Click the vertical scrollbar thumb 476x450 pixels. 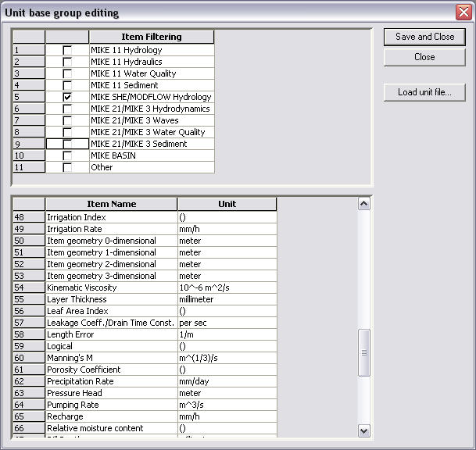click(x=363, y=352)
